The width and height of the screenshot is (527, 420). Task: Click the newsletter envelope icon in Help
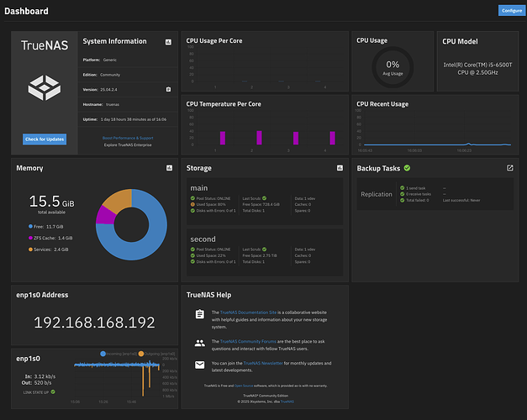coord(199,365)
